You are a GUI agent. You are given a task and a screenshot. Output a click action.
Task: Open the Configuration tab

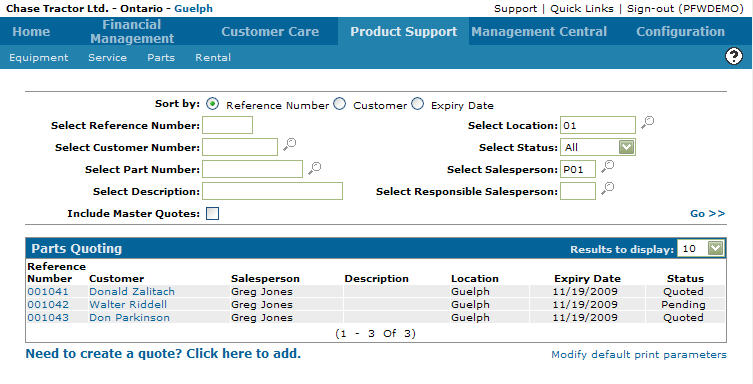click(680, 32)
